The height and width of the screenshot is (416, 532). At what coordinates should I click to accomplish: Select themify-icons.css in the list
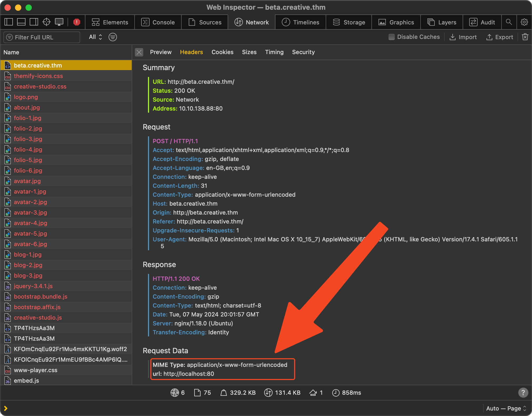click(x=66, y=76)
